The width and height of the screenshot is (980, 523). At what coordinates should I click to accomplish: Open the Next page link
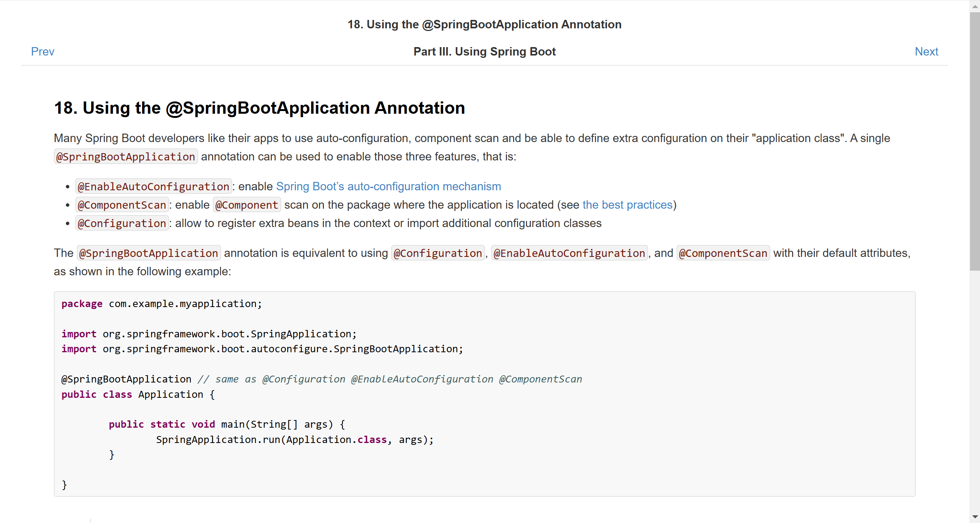(x=926, y=51)
